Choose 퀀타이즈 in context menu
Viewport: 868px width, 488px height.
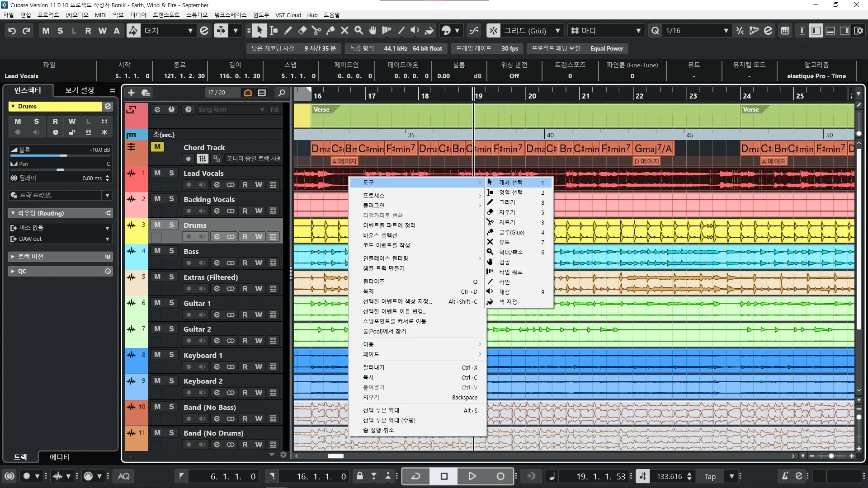pyautogui.click(x=418, y=282)
